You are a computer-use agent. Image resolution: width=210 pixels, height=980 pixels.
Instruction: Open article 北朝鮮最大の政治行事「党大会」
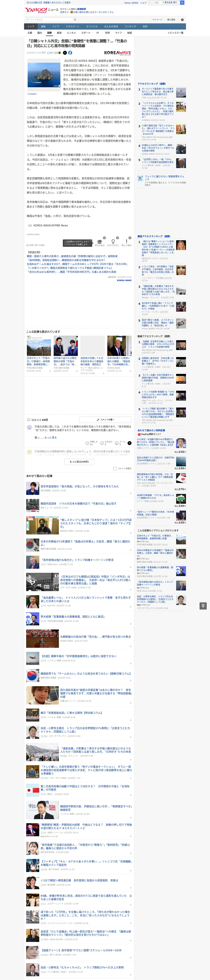(x=95, y=637)
